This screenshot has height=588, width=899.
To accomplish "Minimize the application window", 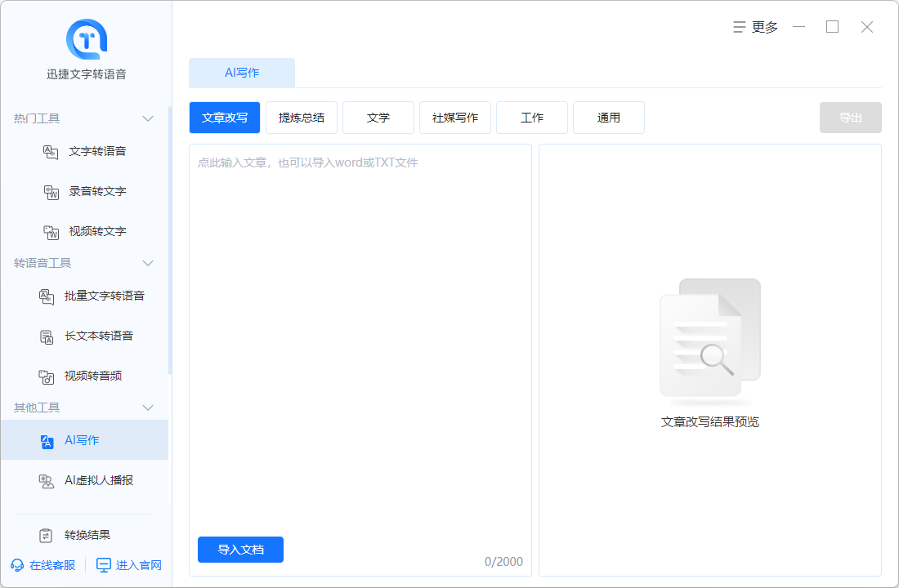I will click(x=798, y=27).
